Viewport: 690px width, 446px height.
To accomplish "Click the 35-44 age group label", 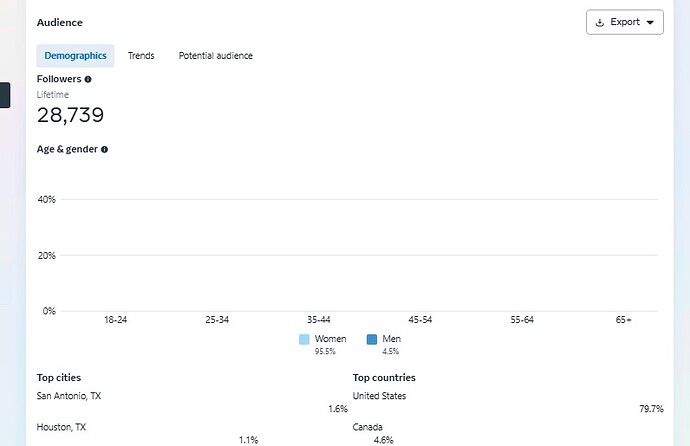I will coord(319,320).
